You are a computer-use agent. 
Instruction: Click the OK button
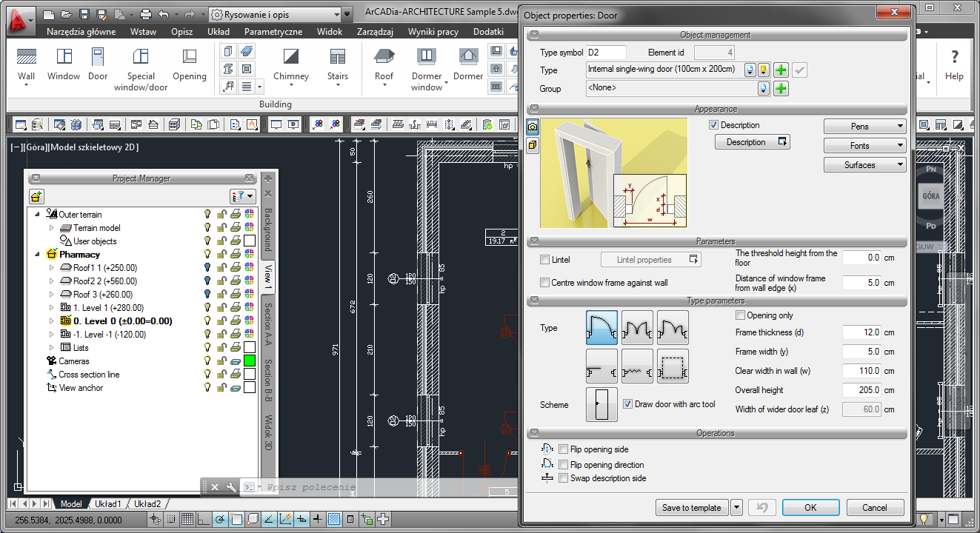click(810, 508)
